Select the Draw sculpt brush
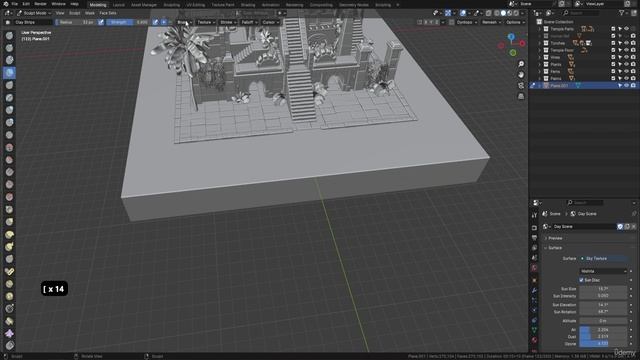 9,36
